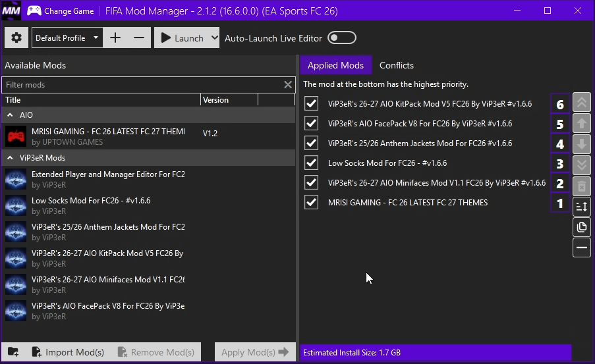Click the sort order icon in side toolbar
The height and width of the screenshot is (364, 595).
pyautogui.click(x=582, y=207)
